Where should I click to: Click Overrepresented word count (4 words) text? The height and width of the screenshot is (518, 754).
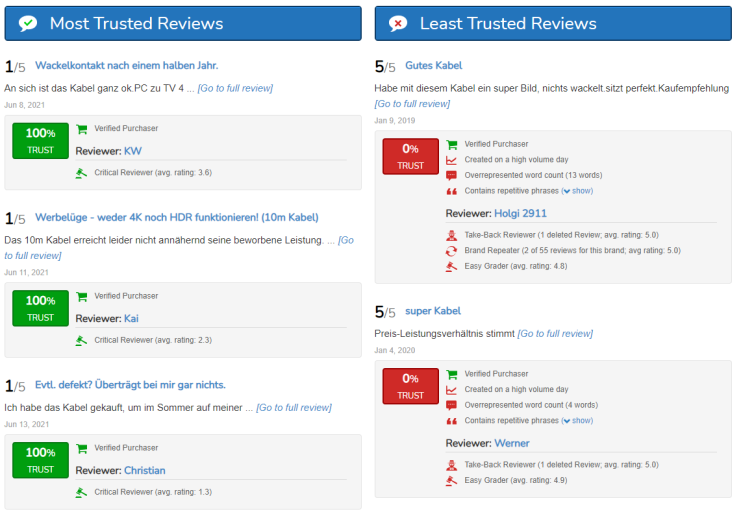pyautogui.click(x=531, y=405)
